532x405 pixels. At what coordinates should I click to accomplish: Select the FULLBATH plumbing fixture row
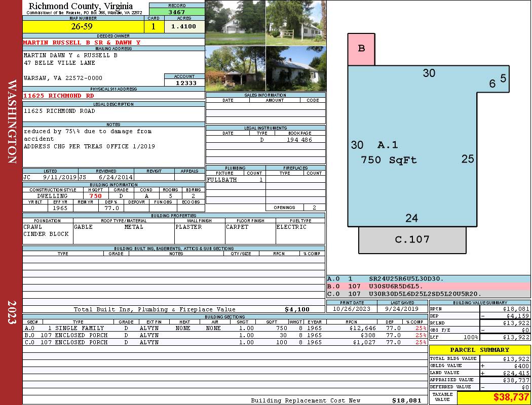(235, 180)
